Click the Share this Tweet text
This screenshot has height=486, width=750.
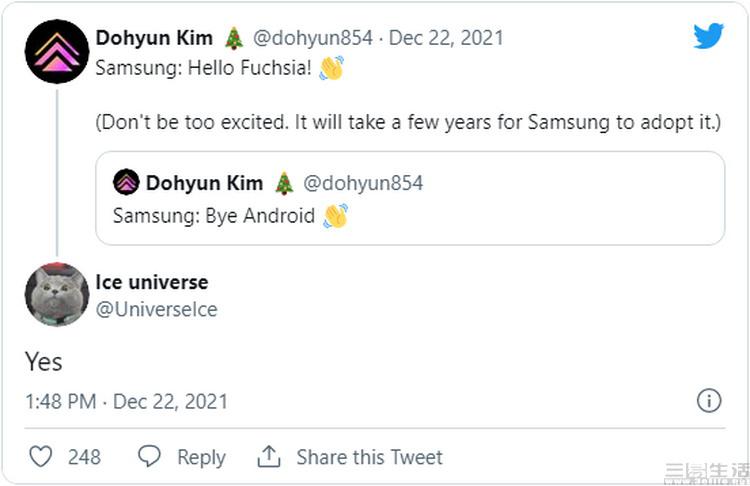(369, 457)
